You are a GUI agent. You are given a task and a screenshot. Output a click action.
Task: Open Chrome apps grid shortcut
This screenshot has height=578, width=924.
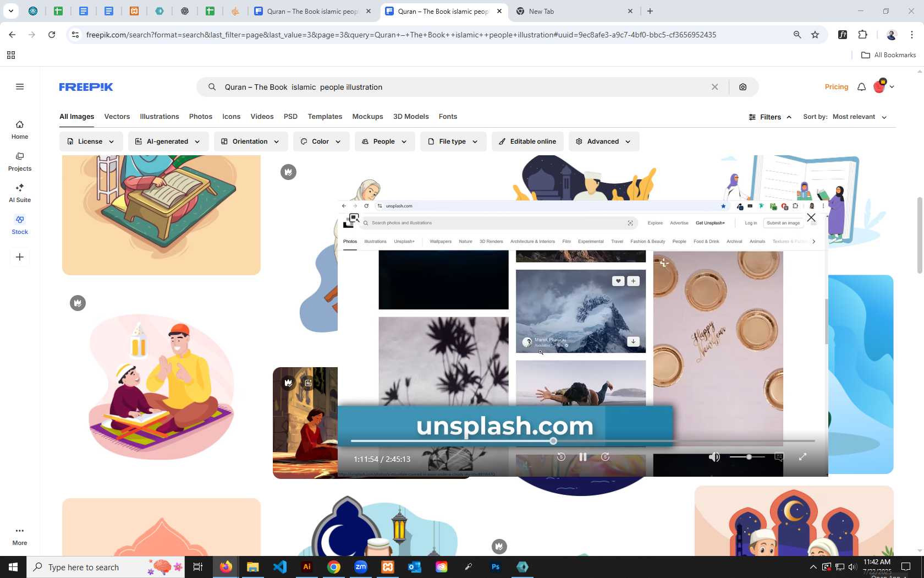click(11, 55)
